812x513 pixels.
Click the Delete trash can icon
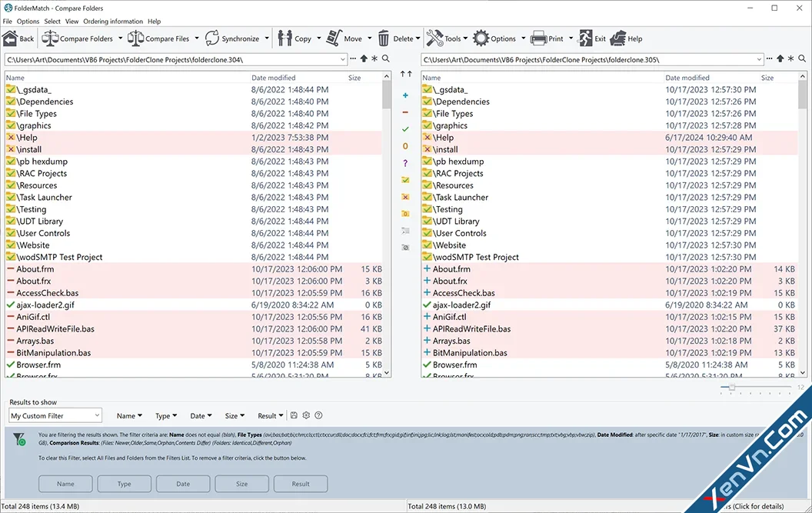383,38
